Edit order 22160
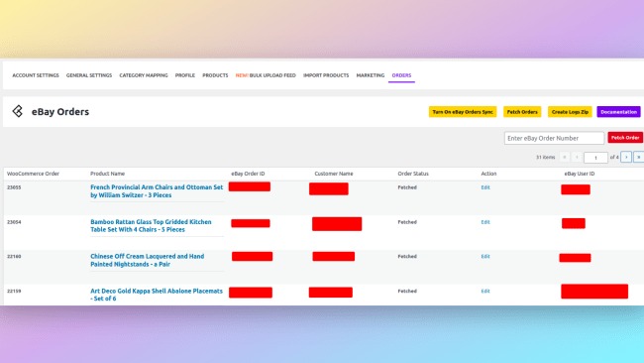644x363 pixels. tap(485, 257)
